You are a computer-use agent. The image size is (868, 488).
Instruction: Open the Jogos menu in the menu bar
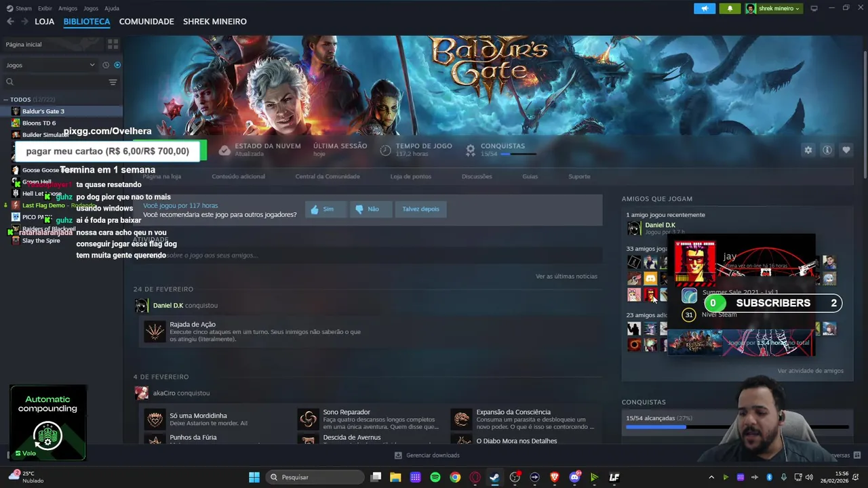(91, 8)
